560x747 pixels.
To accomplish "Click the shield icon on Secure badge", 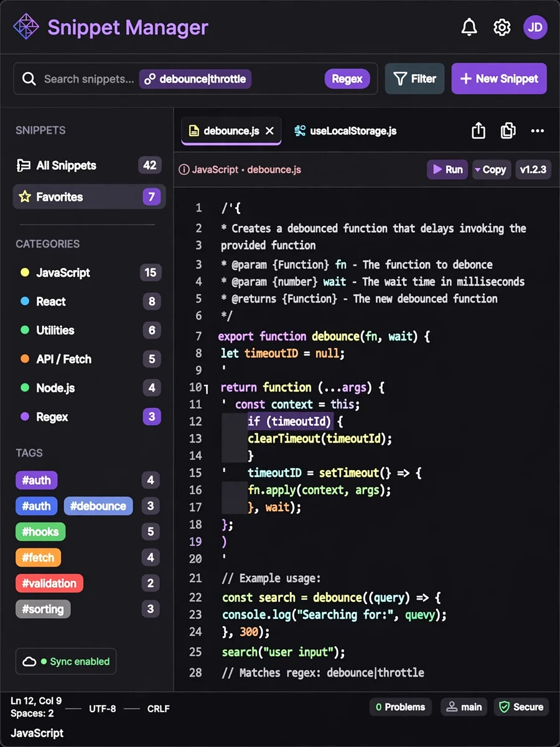I will pyautogui.click(x=504, y=707).
